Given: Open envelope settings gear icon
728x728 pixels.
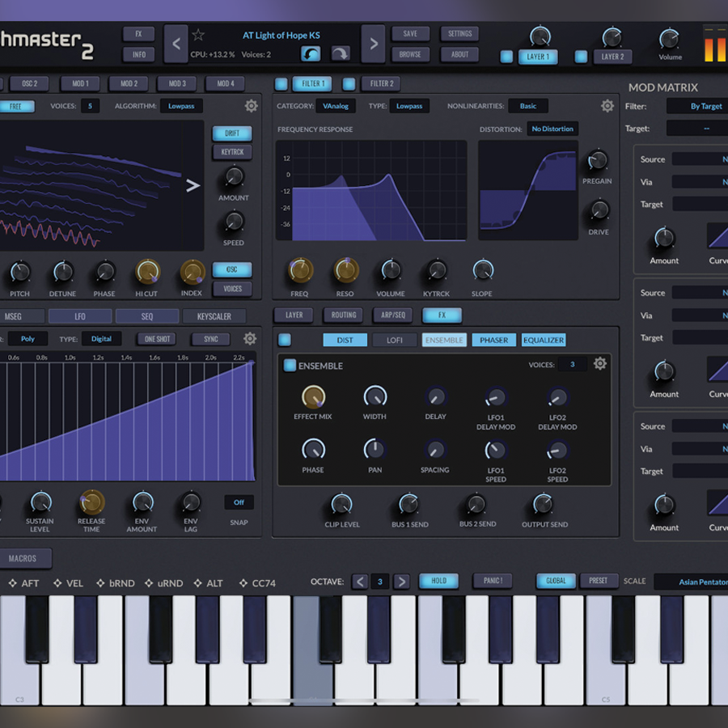Looking at the screenshot, I should pos(250,338).
